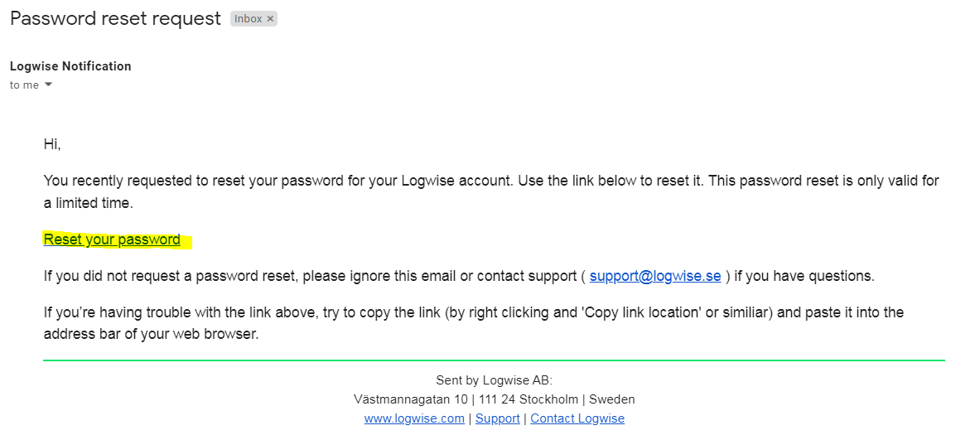Click the "Hi," greeting line

(x=52, y=144)
